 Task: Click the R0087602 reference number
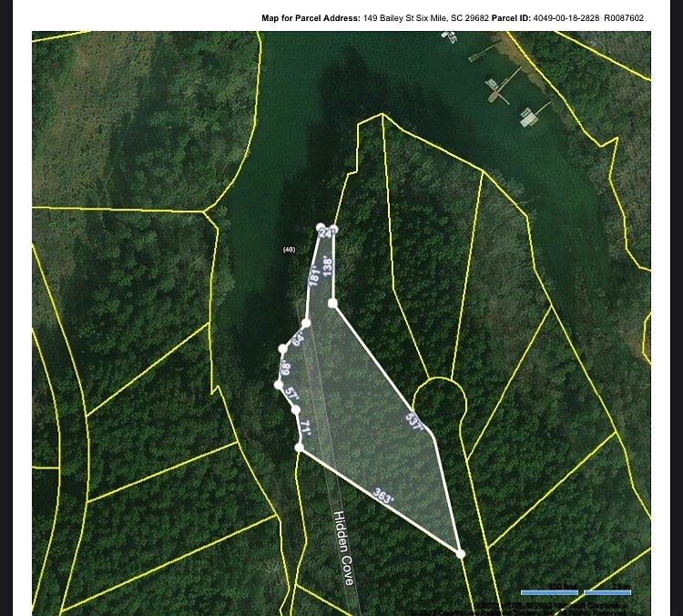[624, 18]
